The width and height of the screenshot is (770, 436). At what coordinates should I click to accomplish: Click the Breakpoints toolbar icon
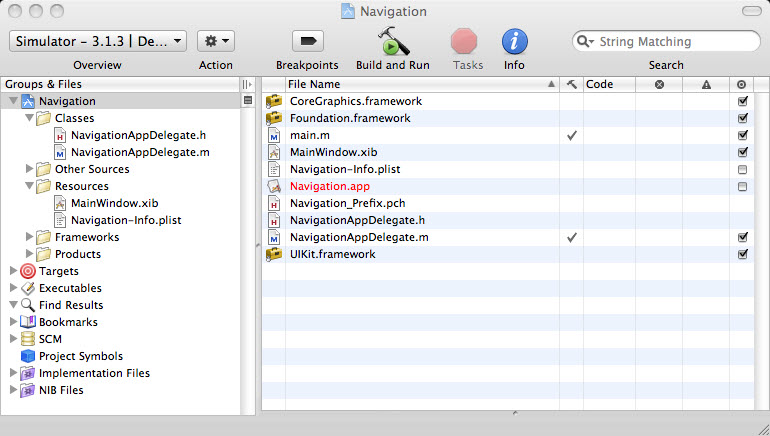[308, 41]
